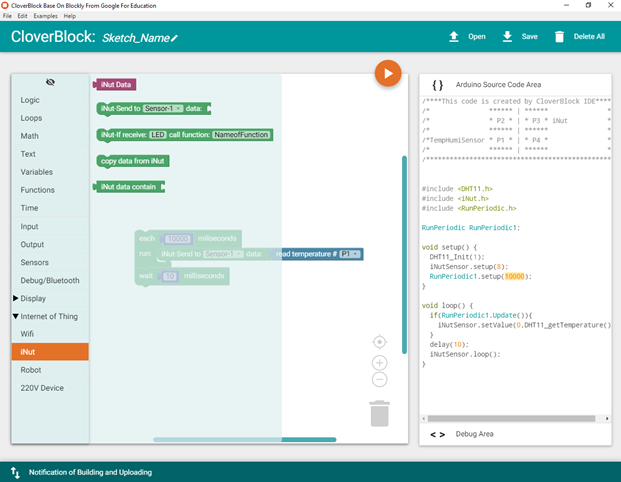The image size is (621, 482).
Task: Open the File menu
Action: coord(8,16)
